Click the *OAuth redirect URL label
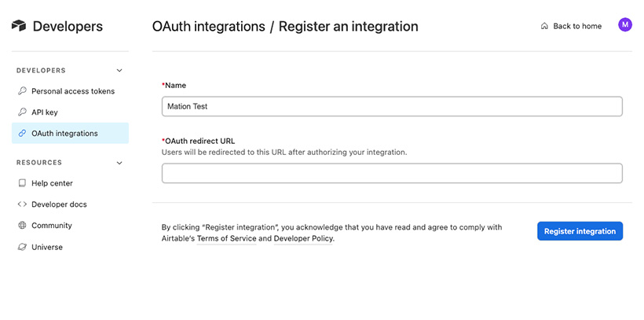This screenshot has width=644, height=320. click(199, 141)
